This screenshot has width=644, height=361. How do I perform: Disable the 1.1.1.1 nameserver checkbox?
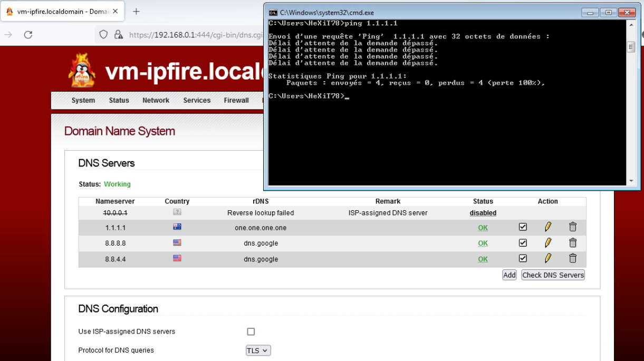coord(523,227)
